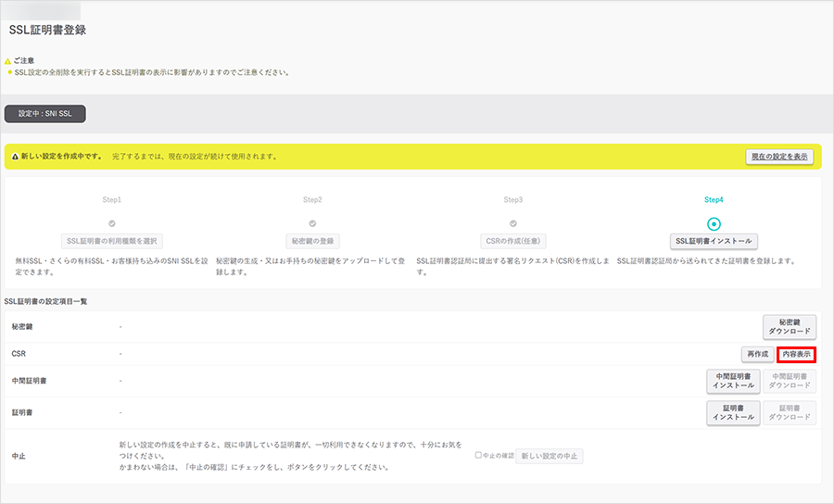Show current settings via 現在の設定を表示
This screenshot has width=834, height=504.
(x=779, y=157)
